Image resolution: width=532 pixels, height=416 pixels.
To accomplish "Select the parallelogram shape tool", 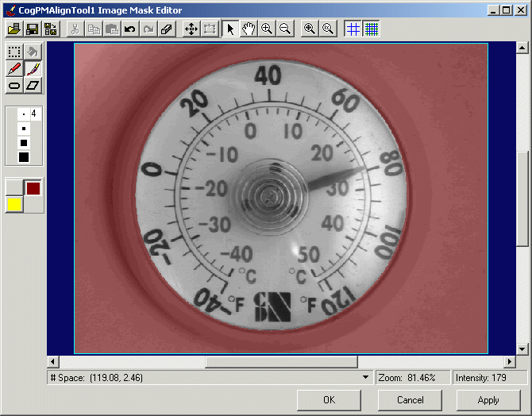I will pos(33,86).
